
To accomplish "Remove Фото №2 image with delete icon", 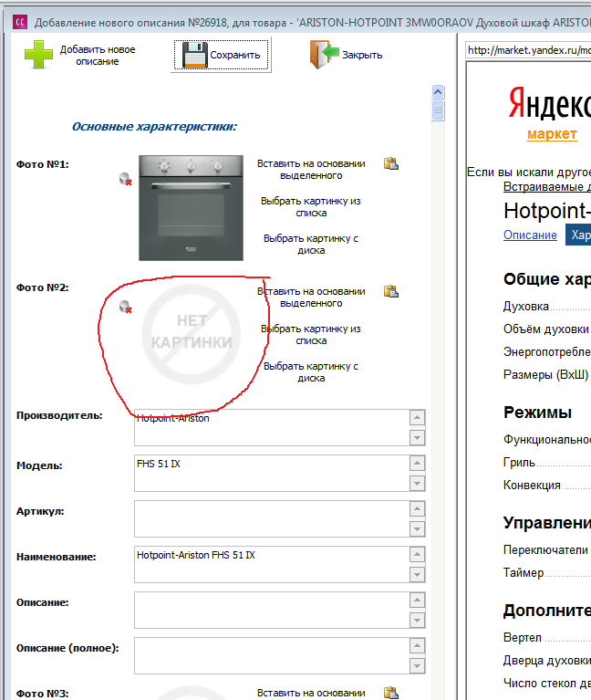I will 125,307.
